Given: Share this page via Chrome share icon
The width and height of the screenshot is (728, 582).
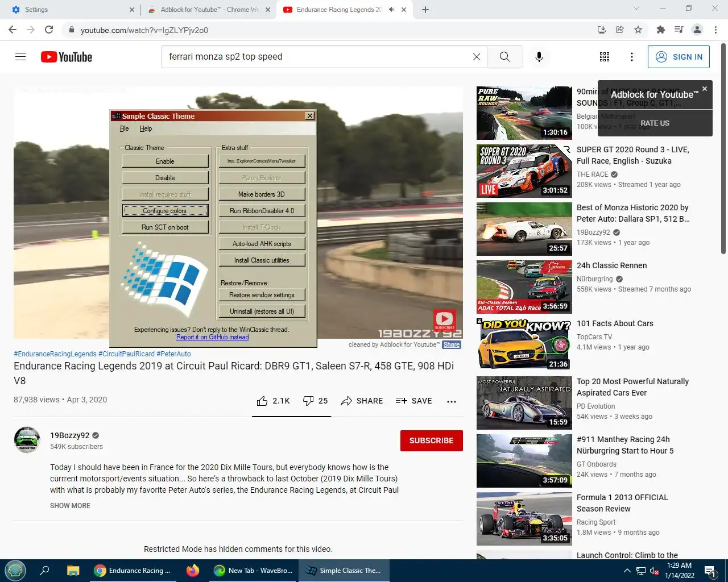Looking at the screenshot, I should click(620, 30).
